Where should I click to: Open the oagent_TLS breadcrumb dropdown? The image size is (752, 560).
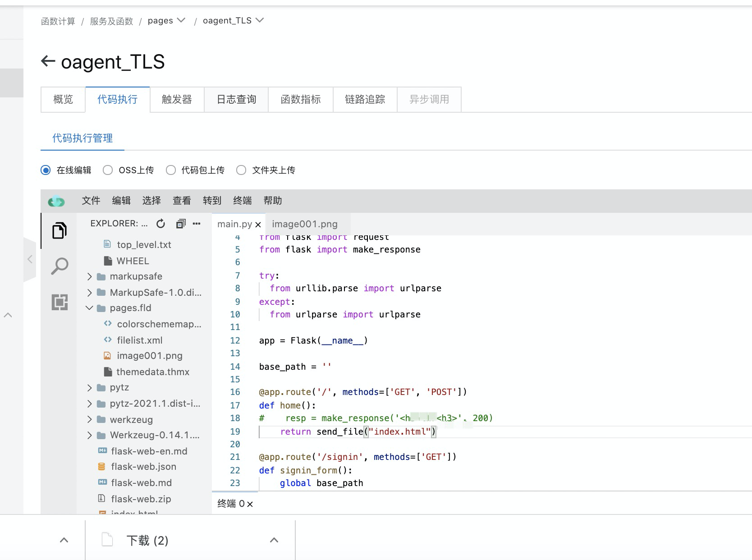pos(260,20)
